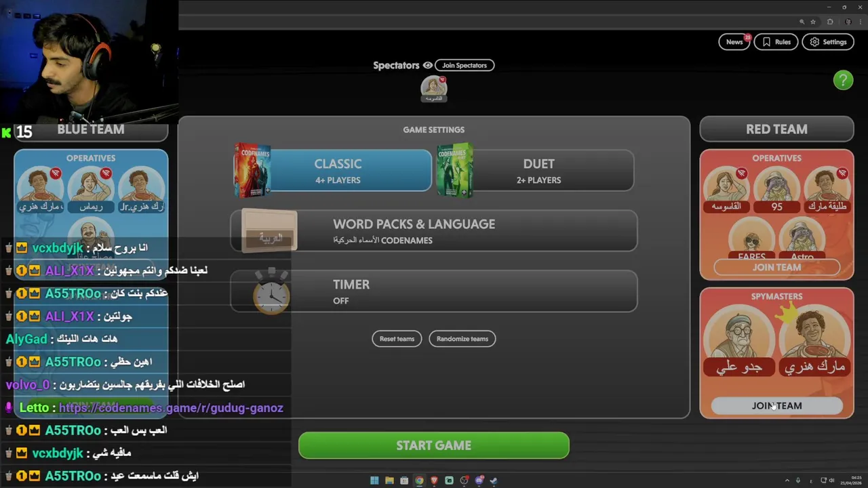This screenshot has height=488, width=868.
Task: Click the eye icon beside Spectators
Action: point(427,66)
